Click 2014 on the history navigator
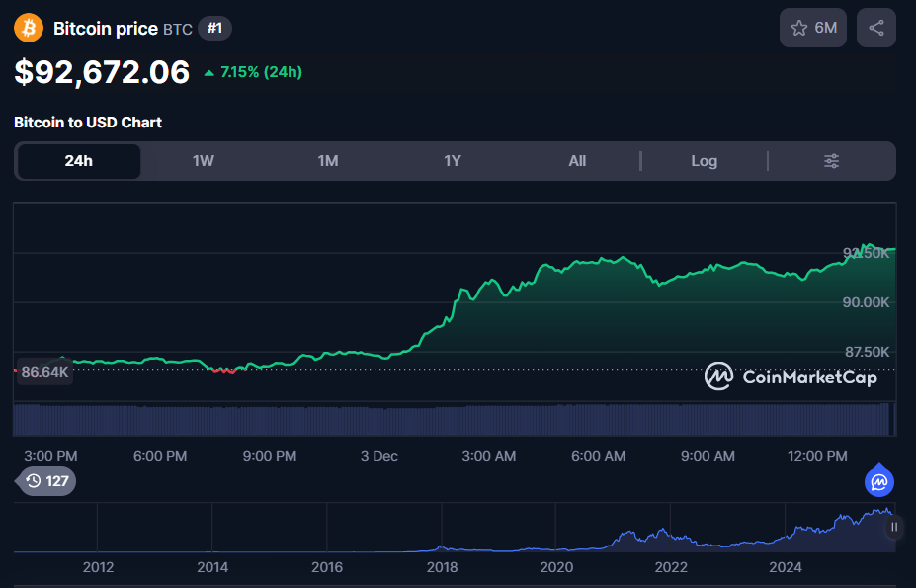This screenshot has width=916, height=588. click(212, 567)
